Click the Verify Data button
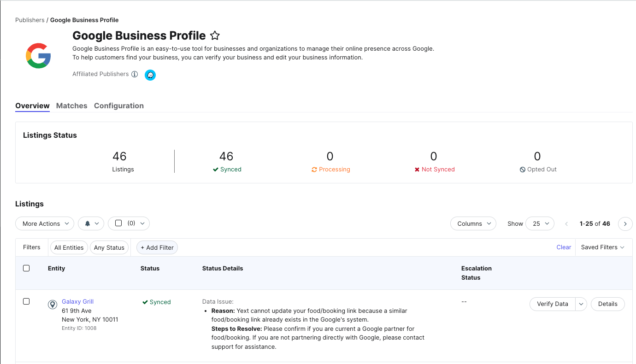 [x=553, y=304]
